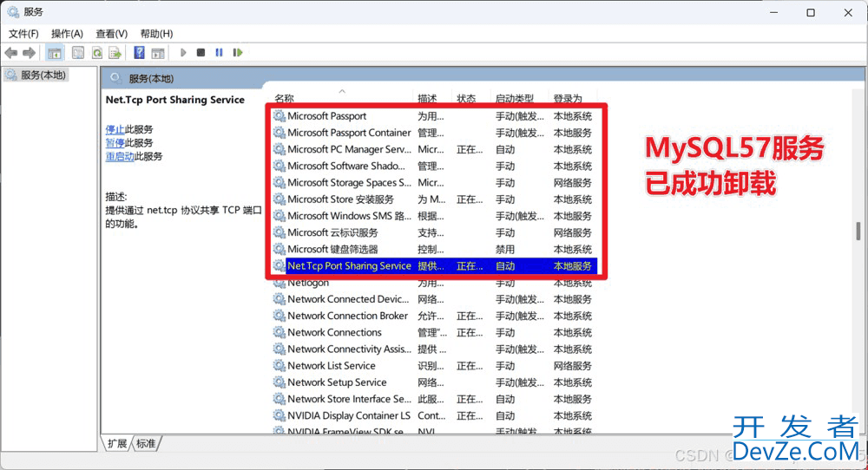Select the Netlogon service row
The image size is (868, 470).
435,283
